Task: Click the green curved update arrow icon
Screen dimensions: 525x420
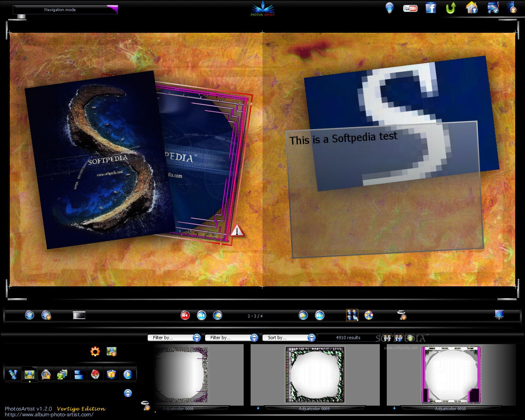Action: pyautogui.click(x=451, y=8)
